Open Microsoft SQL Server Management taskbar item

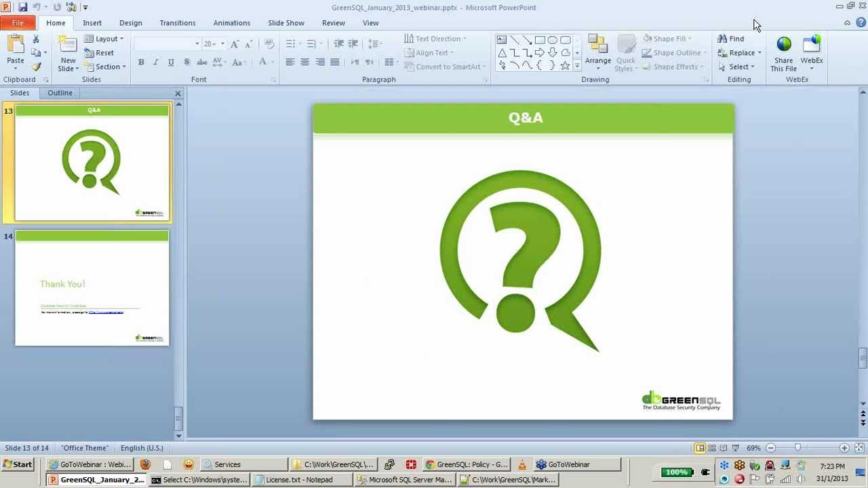click(x=405, y=480)
